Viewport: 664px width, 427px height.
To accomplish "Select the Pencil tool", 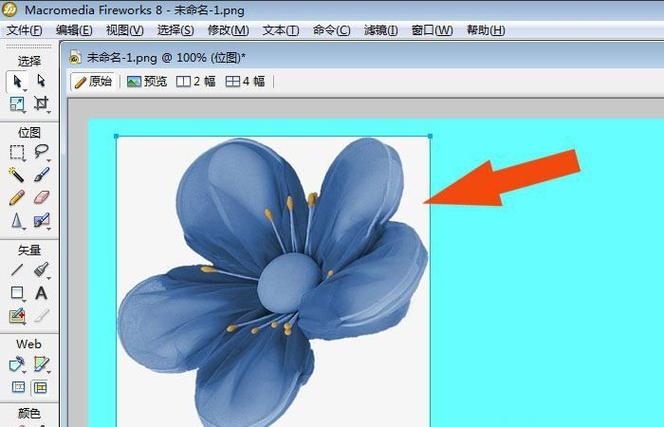I will 17,197.
